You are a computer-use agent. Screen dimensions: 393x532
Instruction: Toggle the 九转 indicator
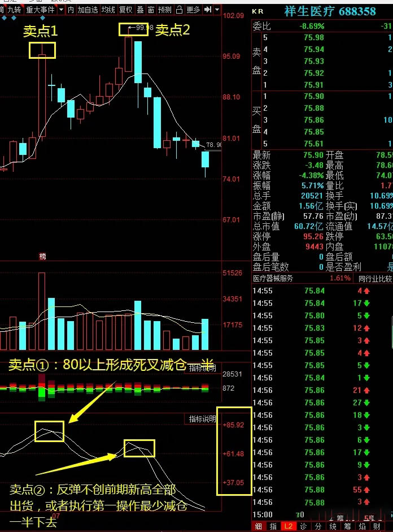(14, 10)
